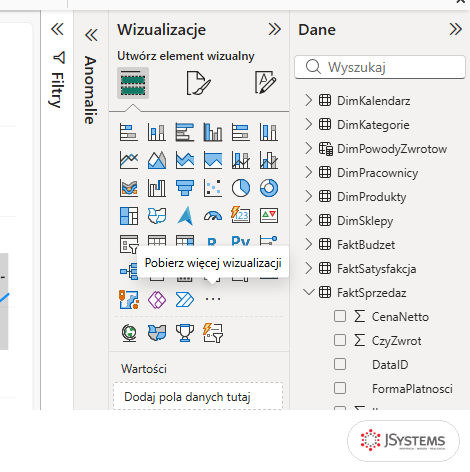The height and width of the screenshot is (472, 470).
Task: Check the CenaNetto field
Action: coord(340,316)
